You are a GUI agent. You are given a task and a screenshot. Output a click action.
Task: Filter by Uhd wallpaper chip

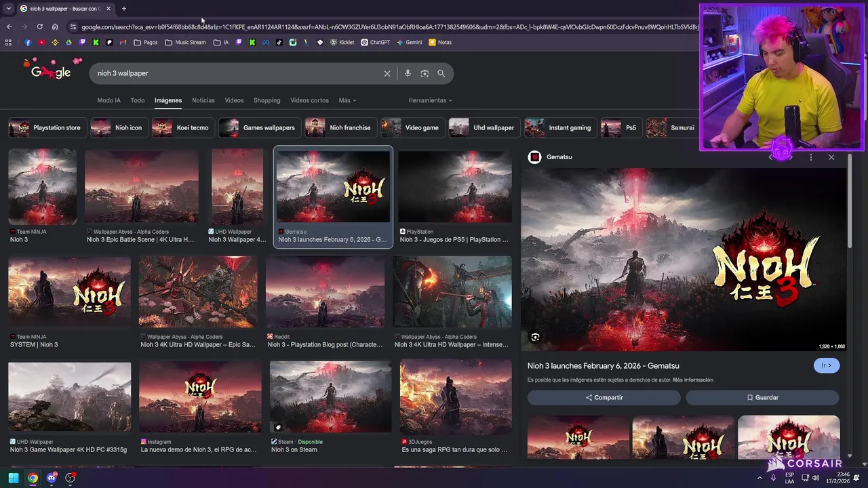pyautogui.click(x=483, y=127)
